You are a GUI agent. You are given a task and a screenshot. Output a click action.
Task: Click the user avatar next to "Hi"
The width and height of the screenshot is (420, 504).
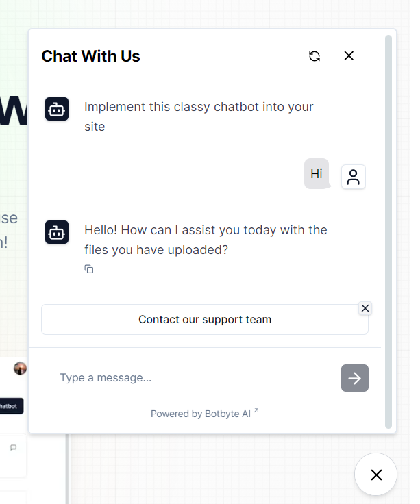(354, 177)
